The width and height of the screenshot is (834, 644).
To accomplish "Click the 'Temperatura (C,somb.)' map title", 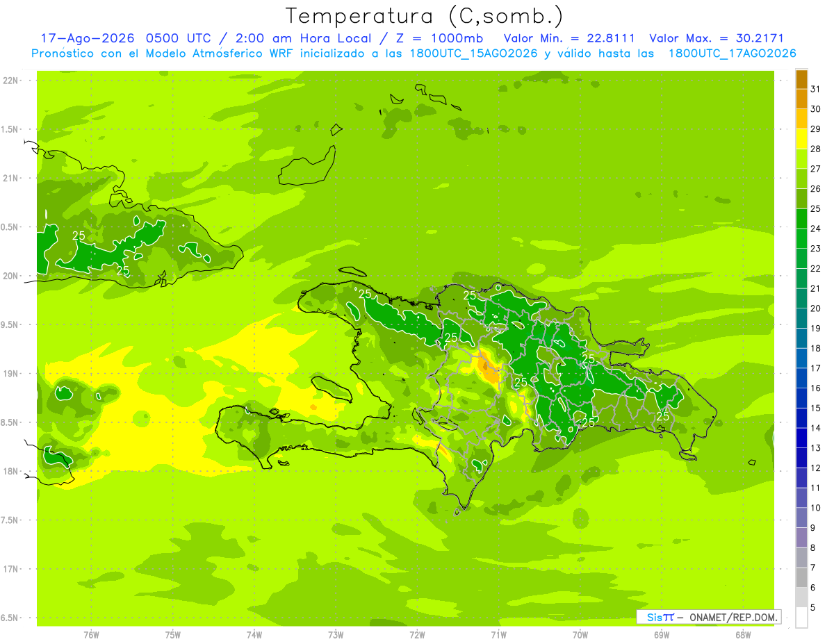I will 425,15.
